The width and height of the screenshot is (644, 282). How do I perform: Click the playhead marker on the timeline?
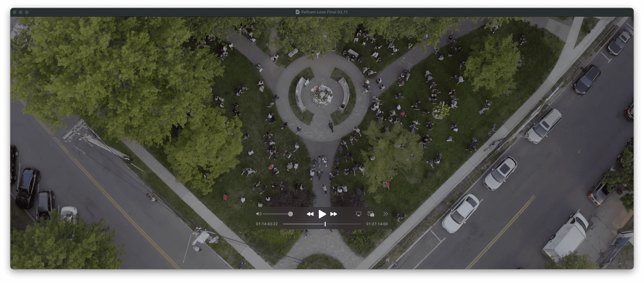325,224
